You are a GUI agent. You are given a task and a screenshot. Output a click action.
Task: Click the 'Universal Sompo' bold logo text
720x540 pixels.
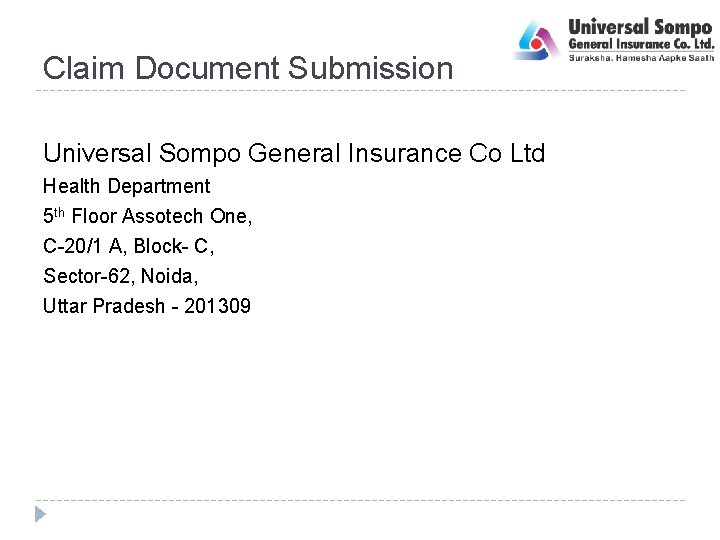[640, 27]
